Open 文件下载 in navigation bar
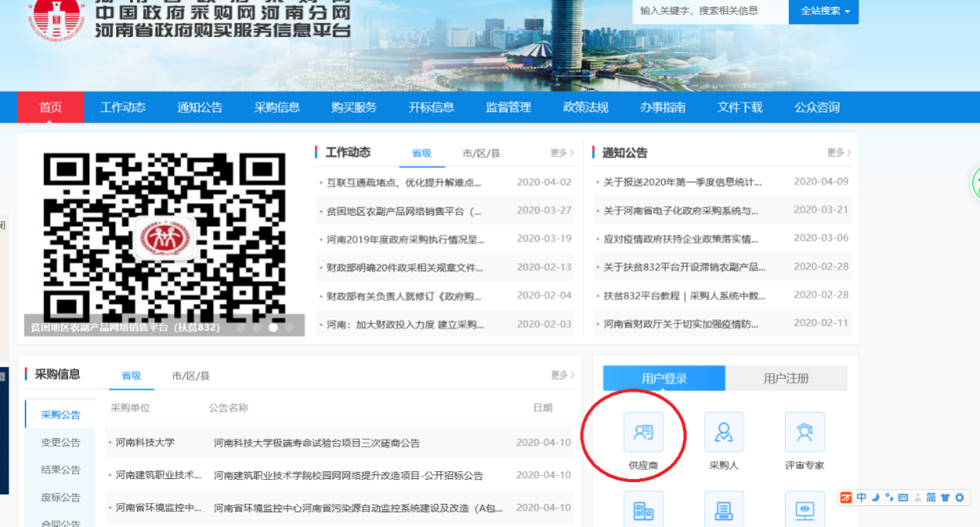This screenshot has height=527, width=980. (x=740, y=108)
